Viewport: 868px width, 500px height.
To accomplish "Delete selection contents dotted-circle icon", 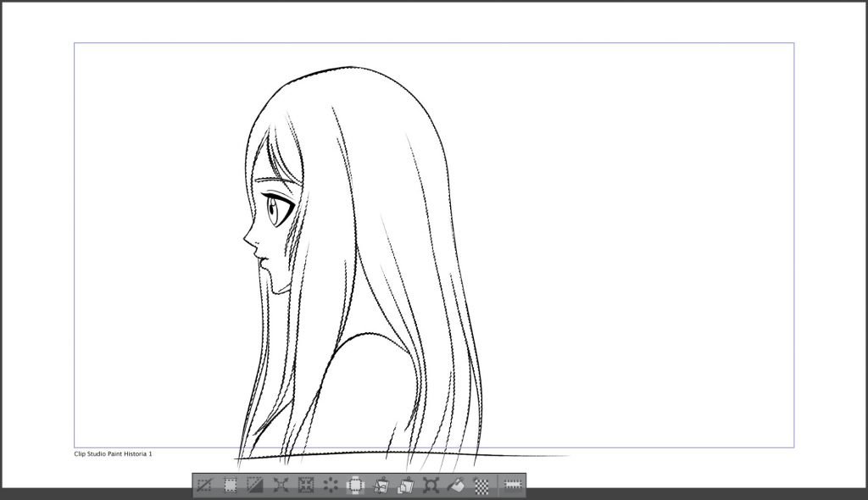I will point(331,486).
